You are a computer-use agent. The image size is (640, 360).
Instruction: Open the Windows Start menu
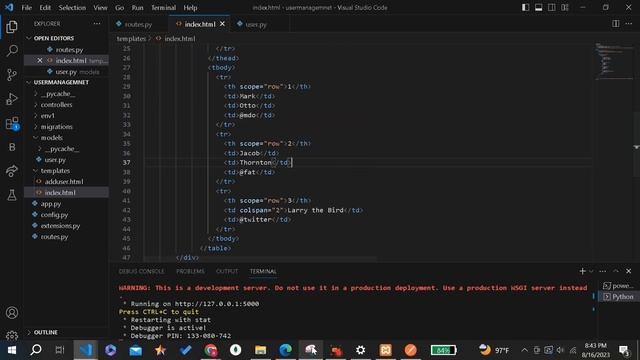[x=12, y=350]
